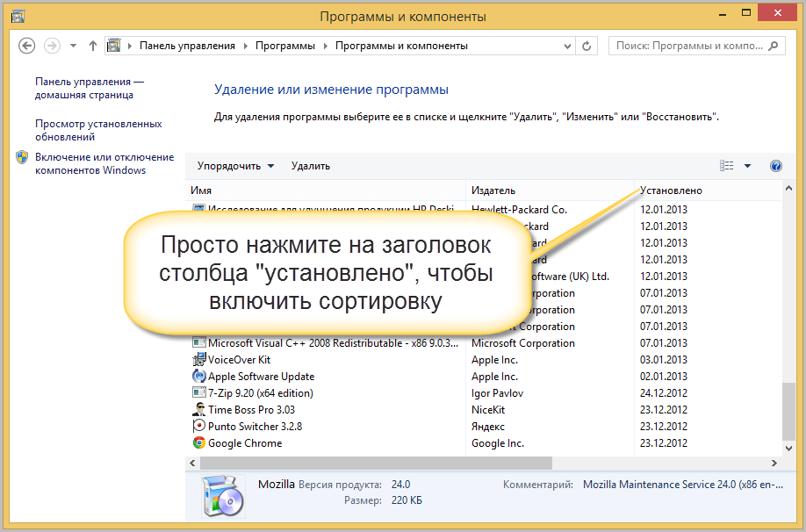Click publisher 'Igor Pavlov' cell
The height and width of the screenshot is (532, 806).
(x=497, y=393)
